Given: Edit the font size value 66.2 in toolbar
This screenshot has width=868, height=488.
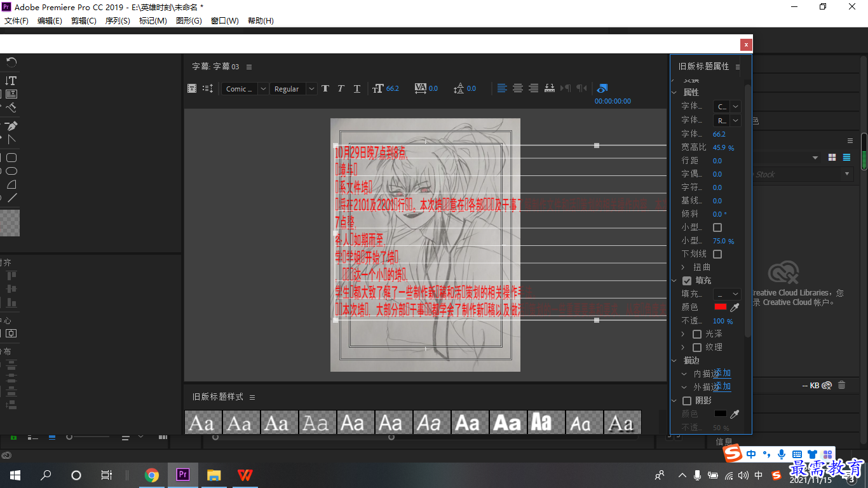Looking at the screenshot, I should click(x=393, y=88).
